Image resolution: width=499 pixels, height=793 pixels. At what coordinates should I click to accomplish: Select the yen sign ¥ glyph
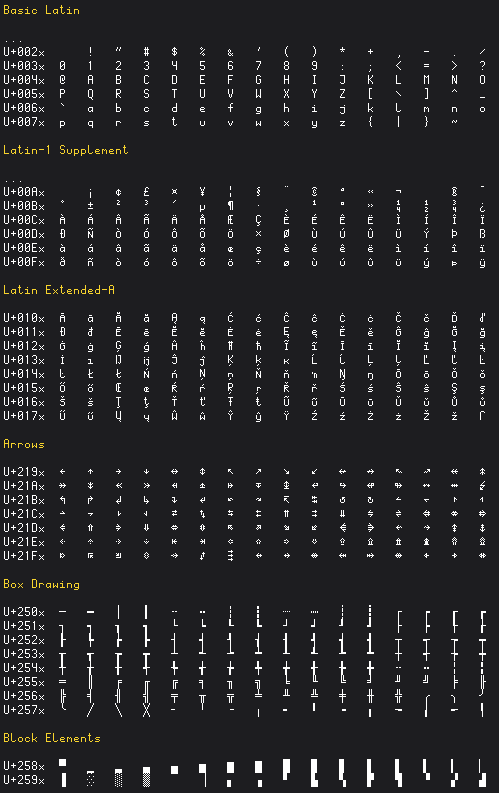[x=202, y=192]
